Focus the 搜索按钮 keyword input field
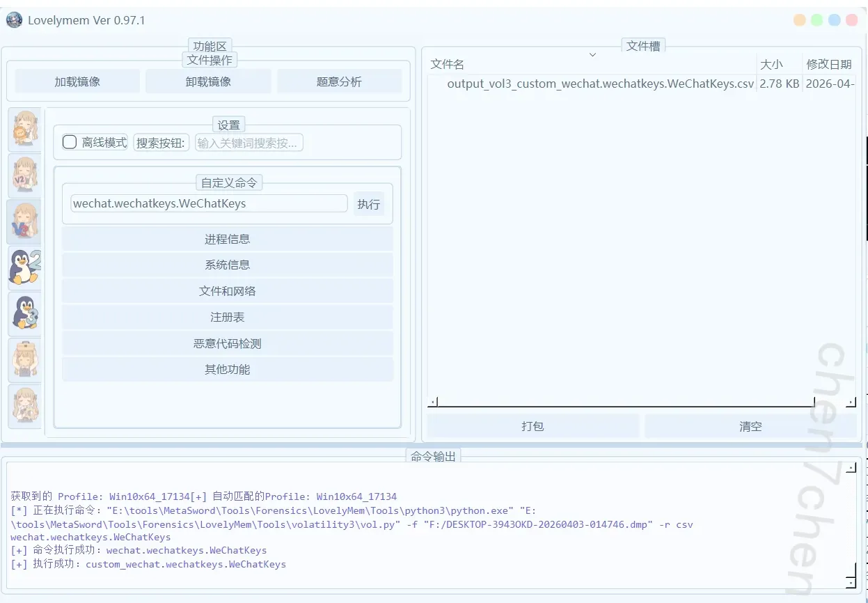This screenshot has width=868, height=603. tap(248, 143)
